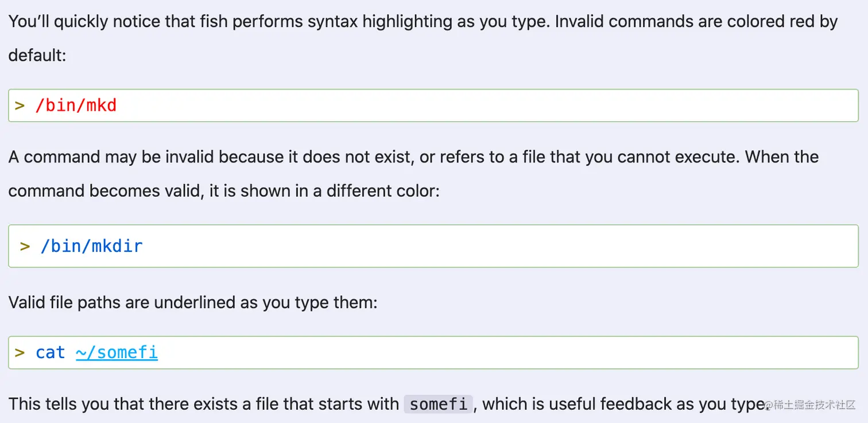Click the blue /bin/mkdir command text

(x=91, y=246)
